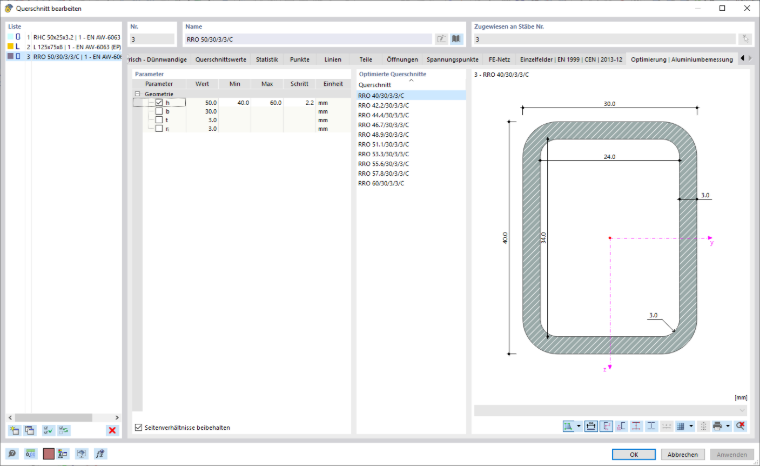Screen dimensions: 760x466
Task: Click the Max cell value 60.0
Action: point(268,103)
